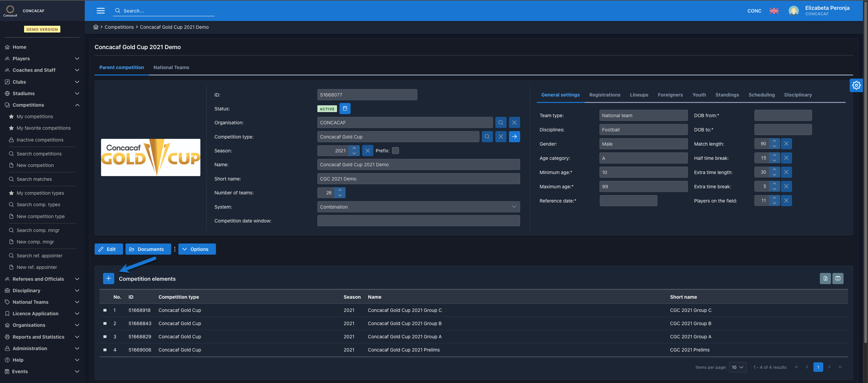Click the calendar icon next to ACTIVE status
The height and width of the screenshot is (383, 868).
click(345, 108)
